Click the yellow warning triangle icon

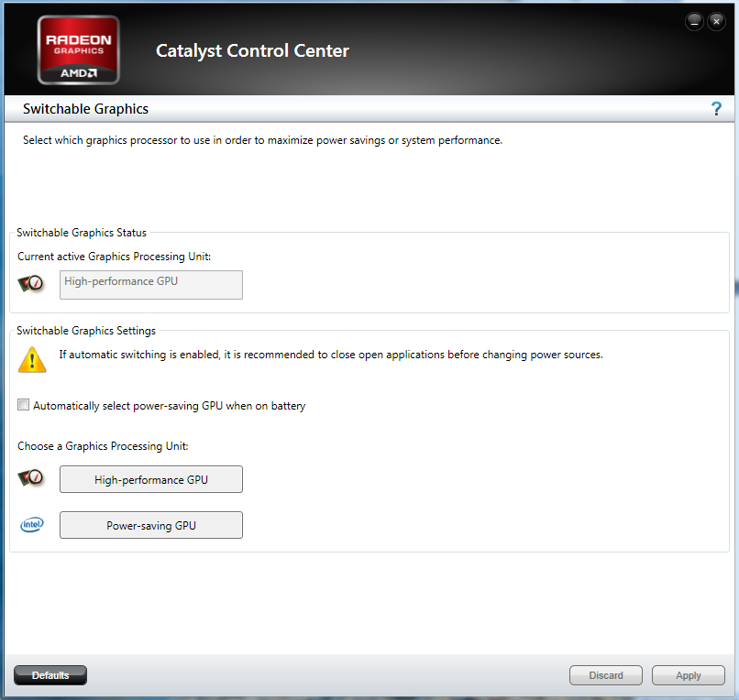pyautogui.click(x=32, y=360)
